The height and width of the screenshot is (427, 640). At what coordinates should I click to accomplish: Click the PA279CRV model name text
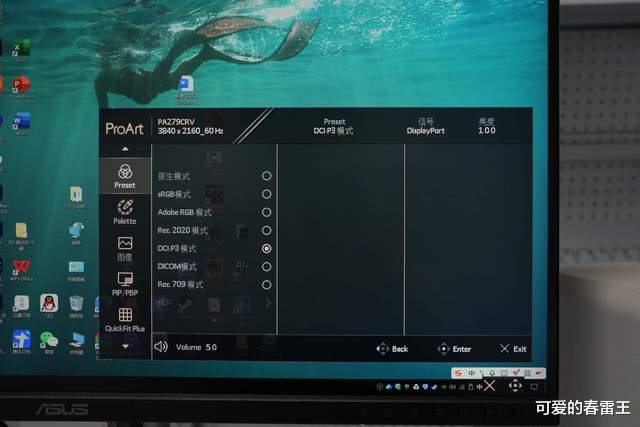[176, 122]
